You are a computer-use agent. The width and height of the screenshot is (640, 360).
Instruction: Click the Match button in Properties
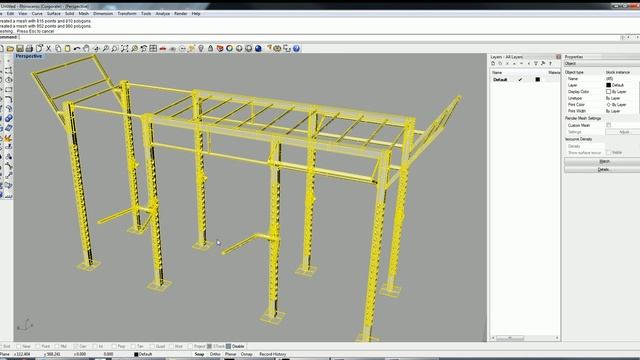[x=604, y=162]
